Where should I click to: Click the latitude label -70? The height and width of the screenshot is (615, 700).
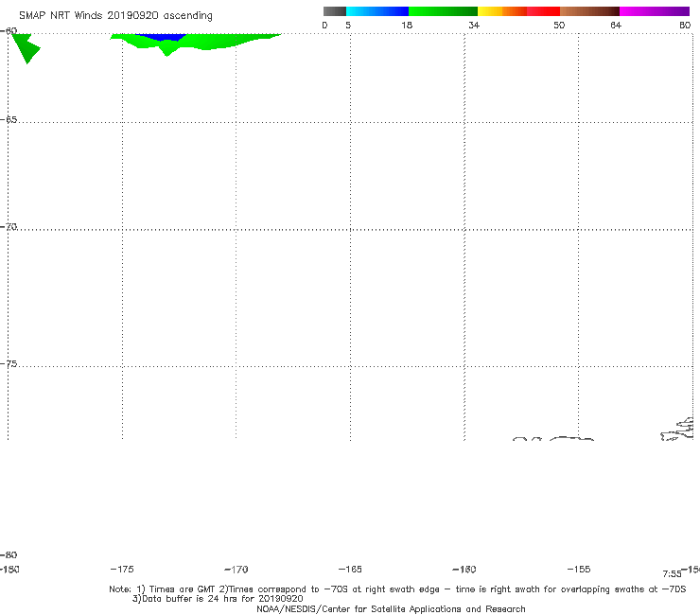9,227
